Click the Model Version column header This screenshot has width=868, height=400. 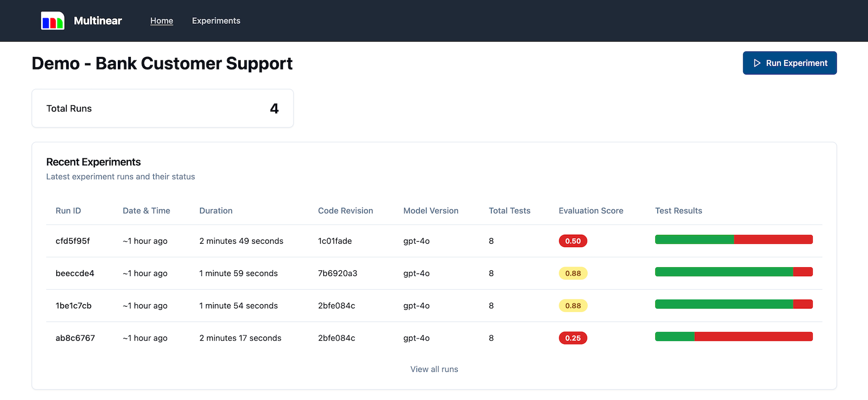click(431, 211)
